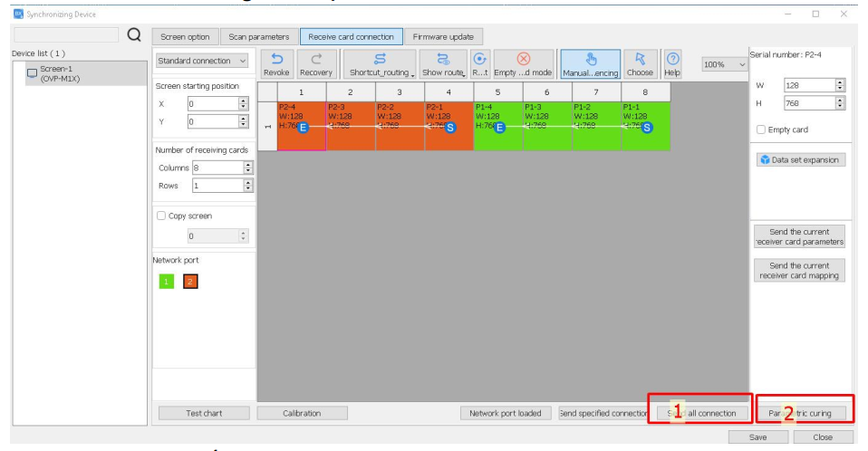The width and height of the screenshot is (868, 451).
Task: Click the E end marker on P2-4
Action: point(303,128)
